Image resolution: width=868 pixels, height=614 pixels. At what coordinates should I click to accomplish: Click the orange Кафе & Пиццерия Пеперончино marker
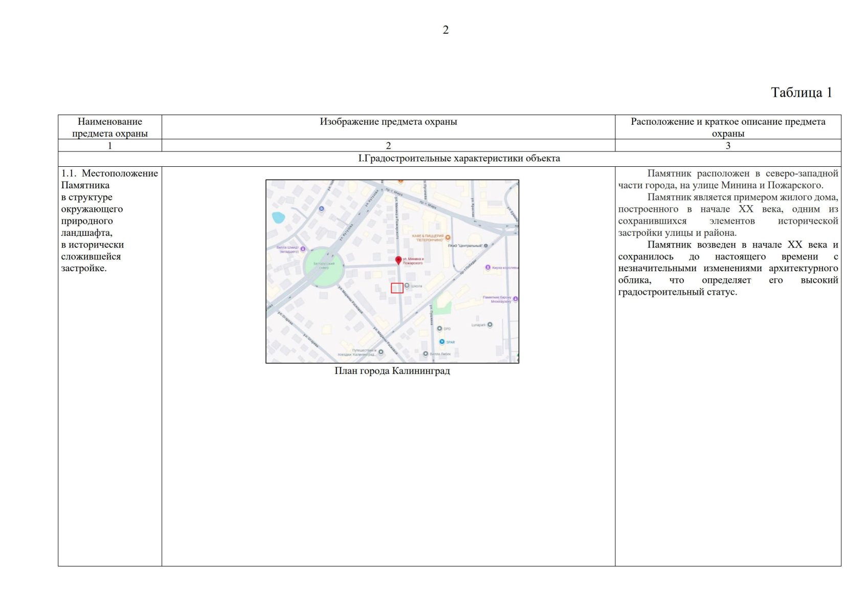click(448, 237)
